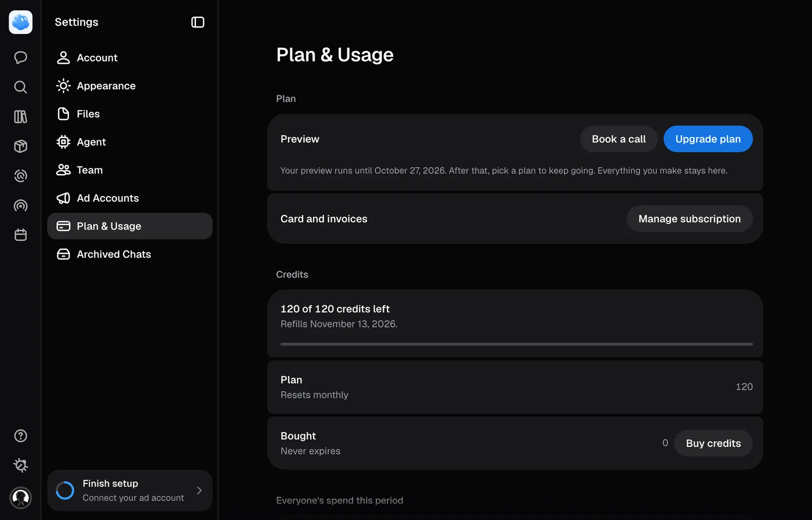Image resolution: width=812 pixels, height=520 pixels.
Task: Open the calendar icon in rail
Action: click(x=20, y=235)
